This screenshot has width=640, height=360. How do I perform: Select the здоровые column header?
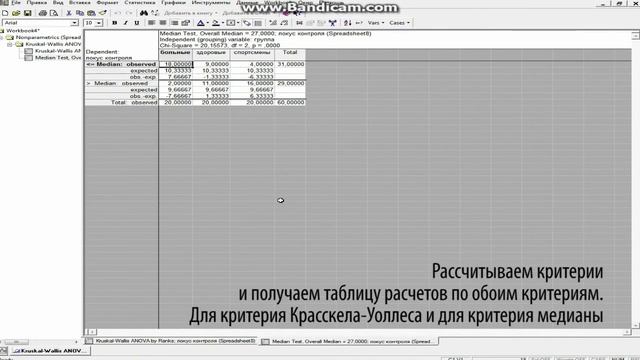click(x=211, y=54)
